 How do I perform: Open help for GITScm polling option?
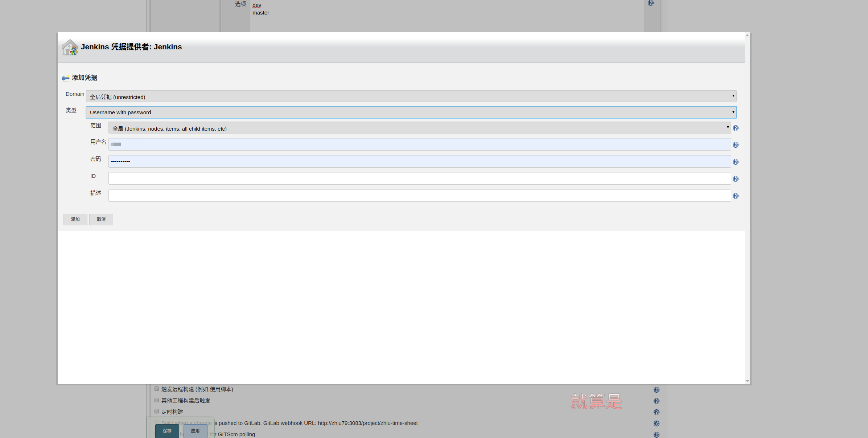[x=657, y=434]
